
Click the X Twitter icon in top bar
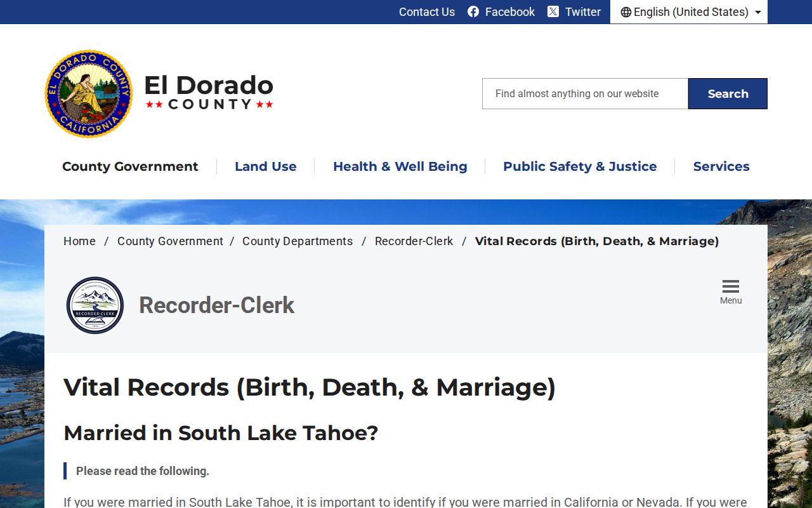click(553, 12)
